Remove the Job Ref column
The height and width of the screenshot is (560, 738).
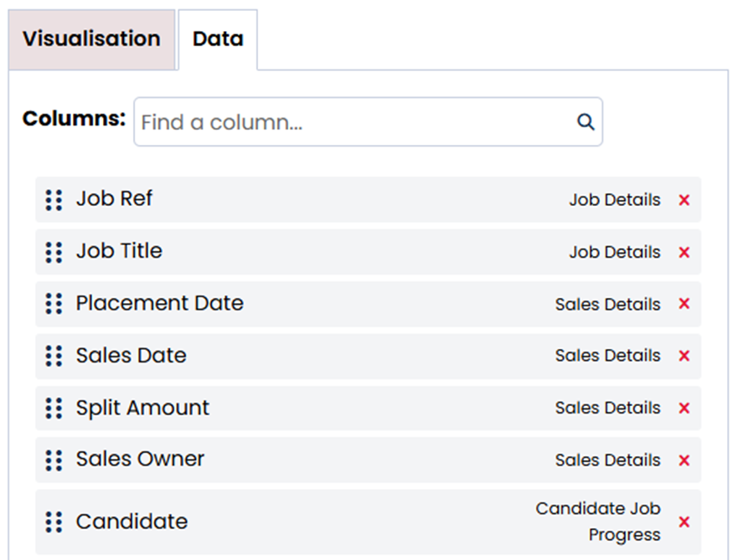click(684, 200)
